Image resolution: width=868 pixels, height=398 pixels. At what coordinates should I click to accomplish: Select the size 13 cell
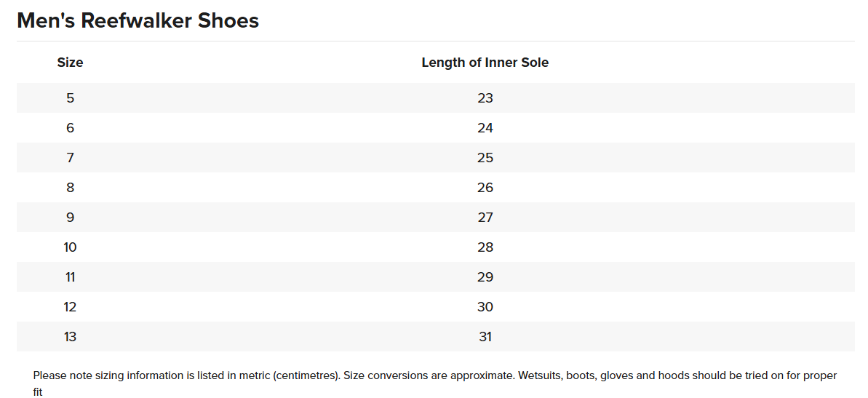[x=70, y=337]
